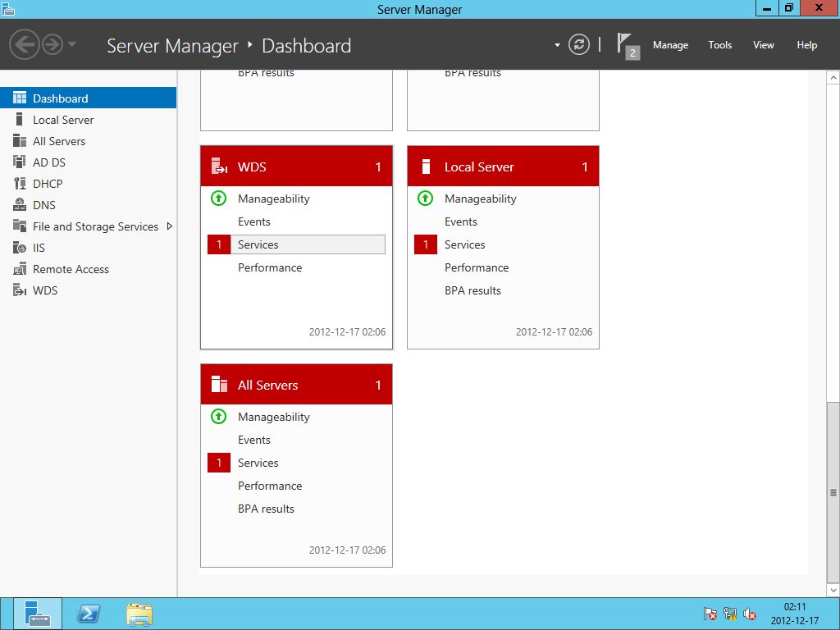Open the Manage menu
This screenshot has height=630, width=840.
(670, 45)
